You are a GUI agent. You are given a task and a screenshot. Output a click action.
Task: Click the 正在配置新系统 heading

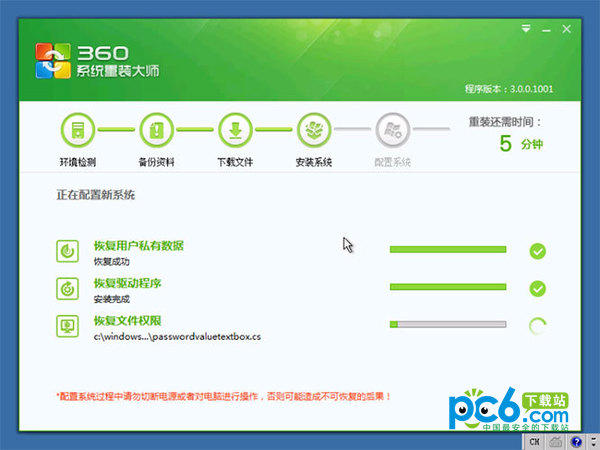[x=96, y=195]
